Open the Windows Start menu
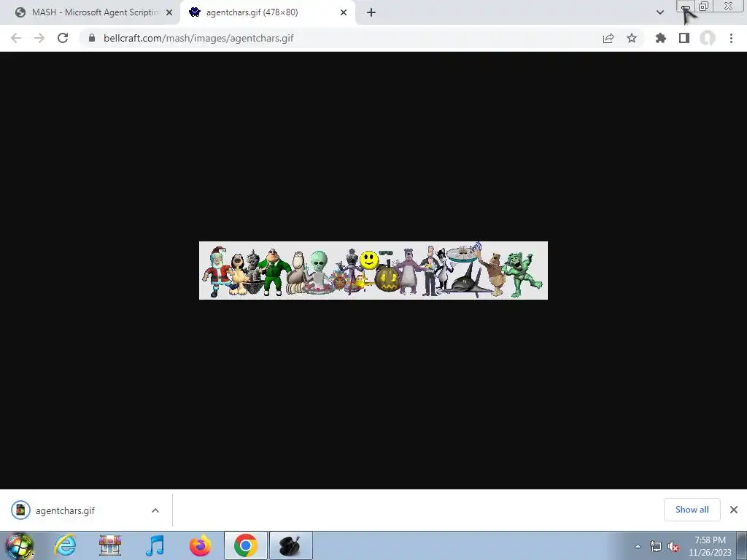Screen dimensions: 747x560 [20, 545]
